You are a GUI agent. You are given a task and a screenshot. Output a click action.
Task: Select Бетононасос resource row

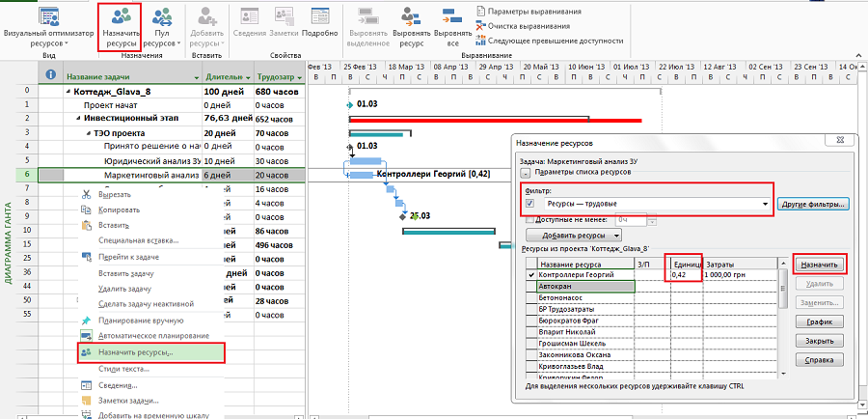click(585, 297)
